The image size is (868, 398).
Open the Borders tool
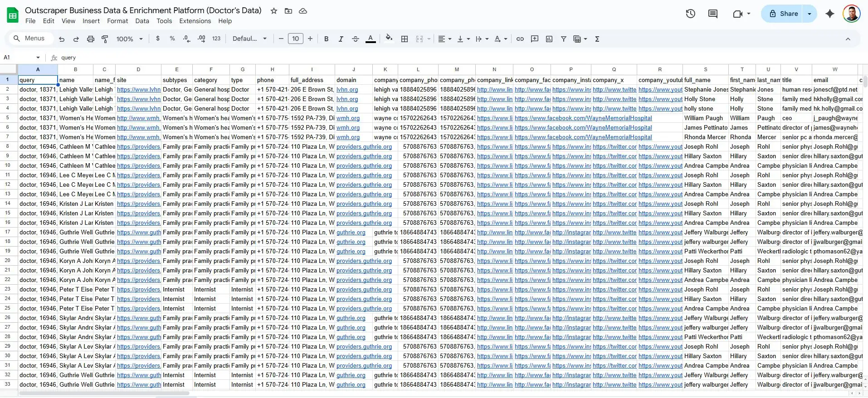tap(405, 39)
